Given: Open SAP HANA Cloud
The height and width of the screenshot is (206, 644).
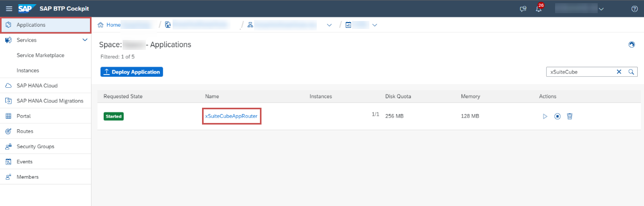Looking at the screenshot, I should coord(37,86).
